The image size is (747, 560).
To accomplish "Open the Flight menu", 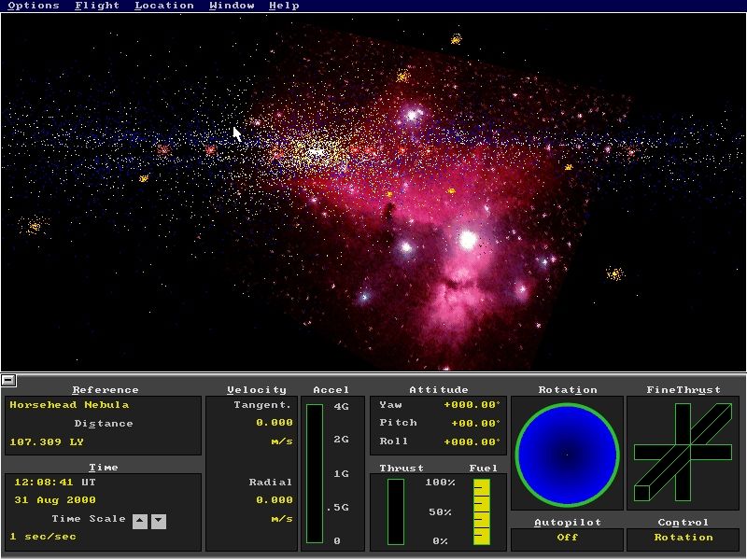I will pyautogui.click(x=96, y=6).
